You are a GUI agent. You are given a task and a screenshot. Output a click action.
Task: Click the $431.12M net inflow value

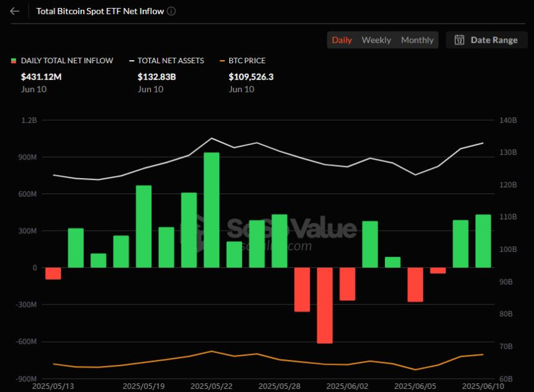tap(41, 77)
